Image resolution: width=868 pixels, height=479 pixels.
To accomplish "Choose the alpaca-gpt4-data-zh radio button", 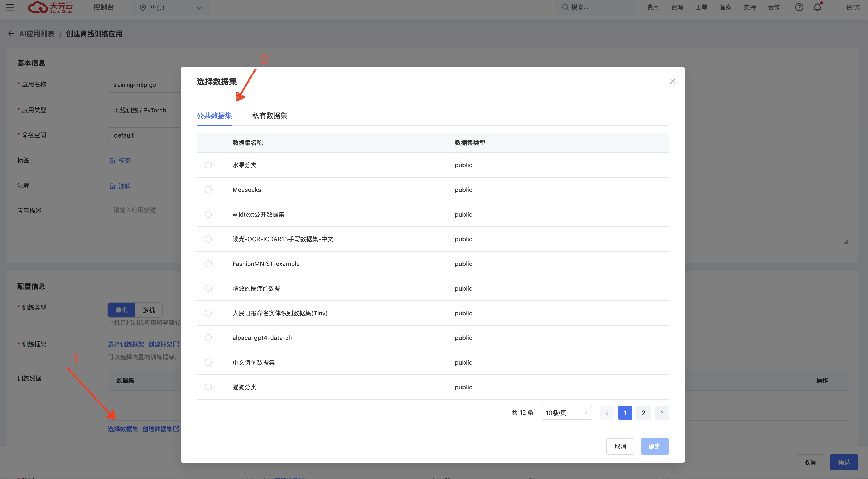I will tap(208, 338).
